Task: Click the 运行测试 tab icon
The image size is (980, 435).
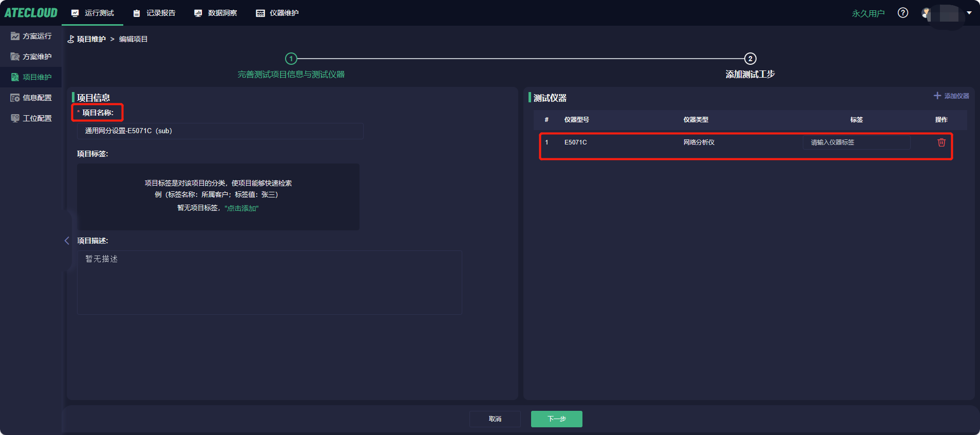Action: (x=75, y=13)
